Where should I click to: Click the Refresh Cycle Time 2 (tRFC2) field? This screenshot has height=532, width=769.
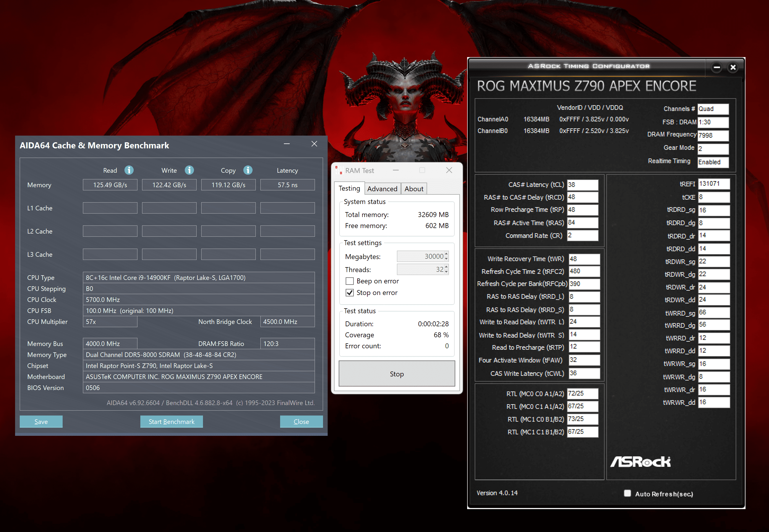point(584,271)
